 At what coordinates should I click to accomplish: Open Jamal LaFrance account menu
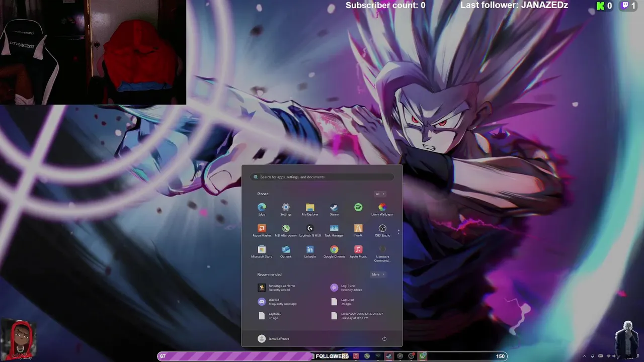coord(274,339)
